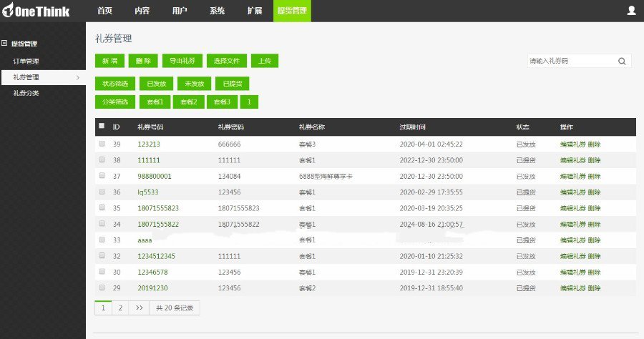Image resolution: width=644 pixels, height=339 pixels.
Task: Focus the 请输入礼券码 search field
Action: pos(570,62)
